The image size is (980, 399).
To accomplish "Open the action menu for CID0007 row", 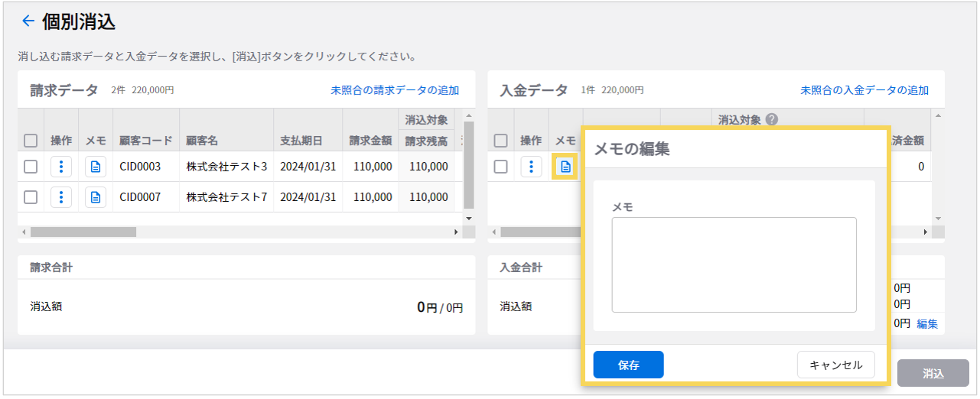I will tap(61, 197).
